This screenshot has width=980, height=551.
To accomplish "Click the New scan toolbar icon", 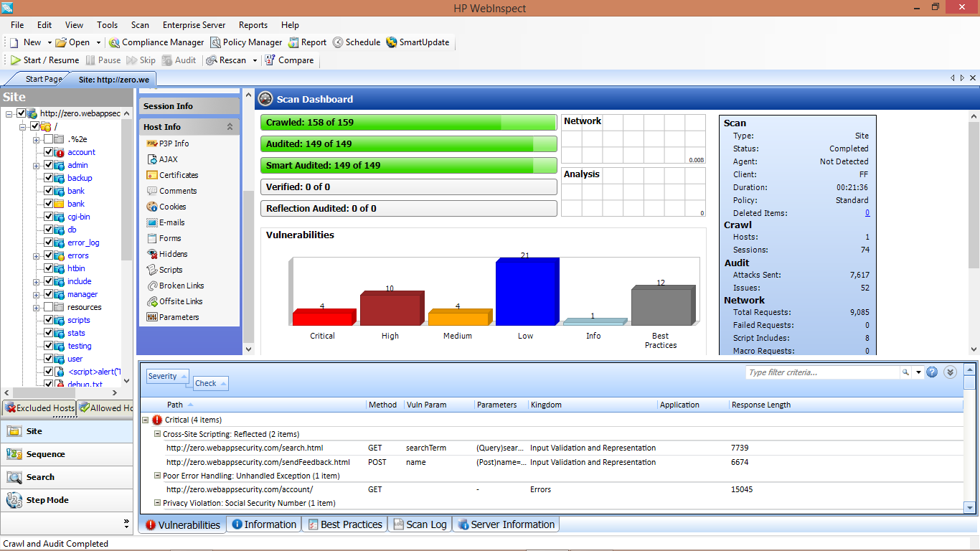I will 14,42.
